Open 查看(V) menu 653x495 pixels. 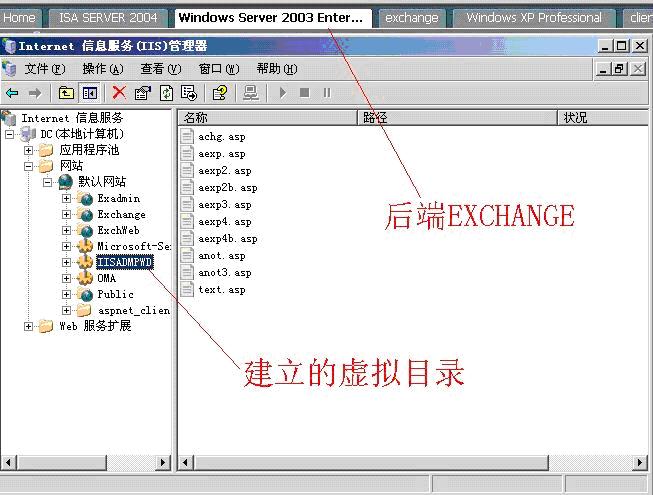pos(161,69)
